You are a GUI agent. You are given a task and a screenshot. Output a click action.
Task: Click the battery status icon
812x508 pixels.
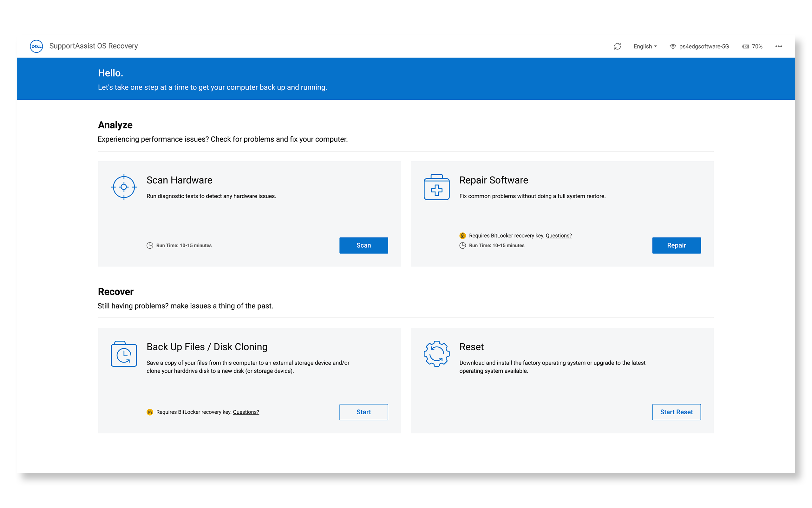point(745,46)
